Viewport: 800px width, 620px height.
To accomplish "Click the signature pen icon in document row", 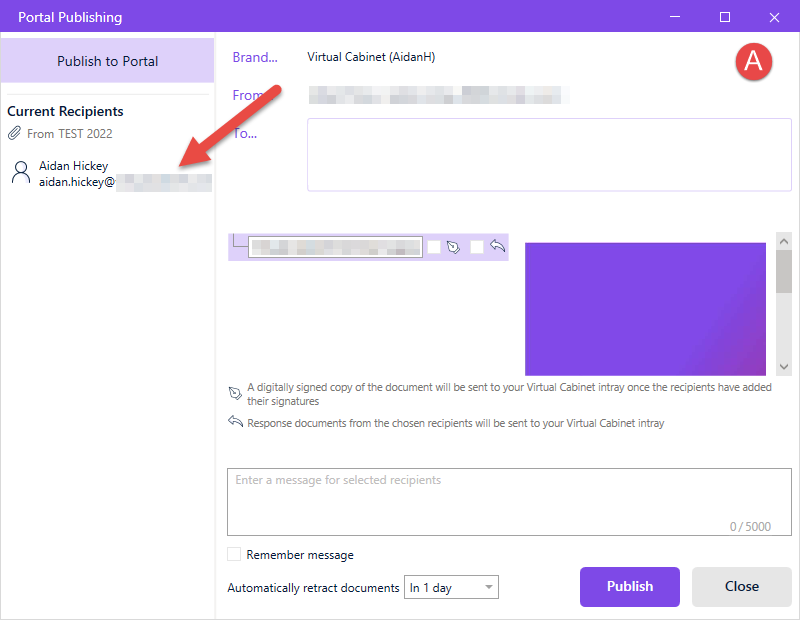I will (x=453, y=247).
